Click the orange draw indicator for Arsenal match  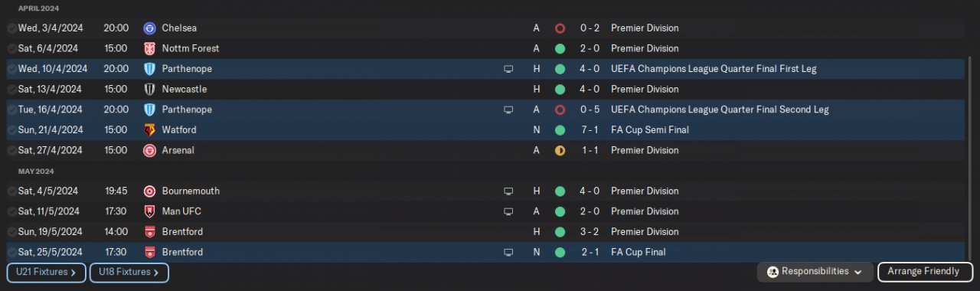(x=560, y=151)
